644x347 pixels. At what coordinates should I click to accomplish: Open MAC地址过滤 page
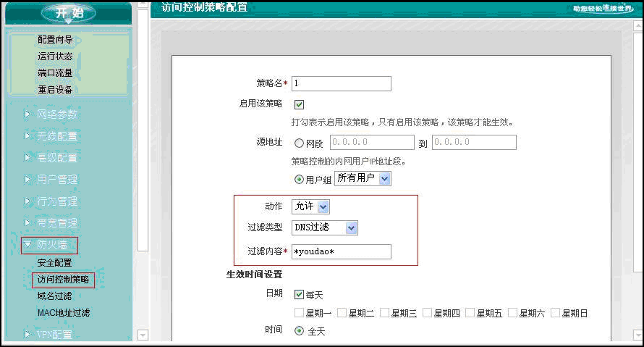coord(64,313)
